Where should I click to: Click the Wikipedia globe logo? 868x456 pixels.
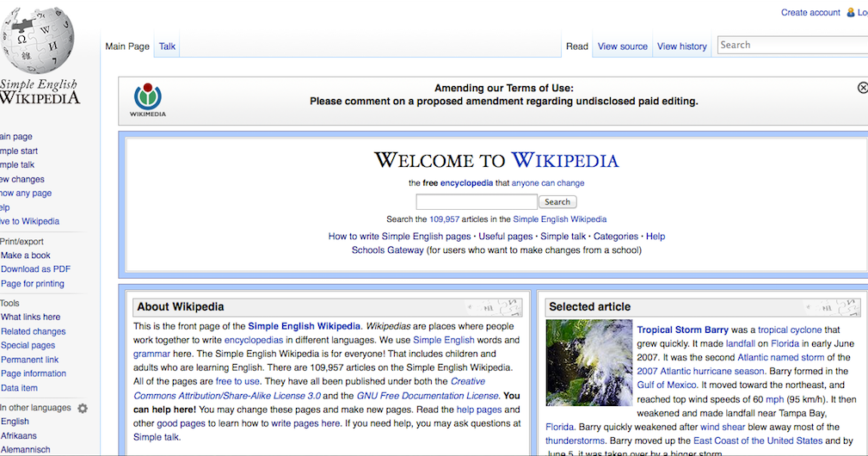(37, 40)
